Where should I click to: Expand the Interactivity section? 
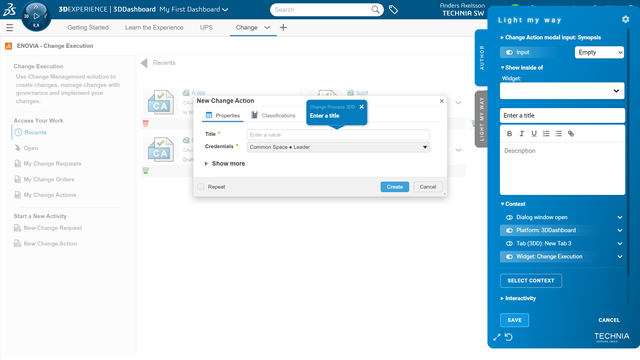tap(518, 298)
